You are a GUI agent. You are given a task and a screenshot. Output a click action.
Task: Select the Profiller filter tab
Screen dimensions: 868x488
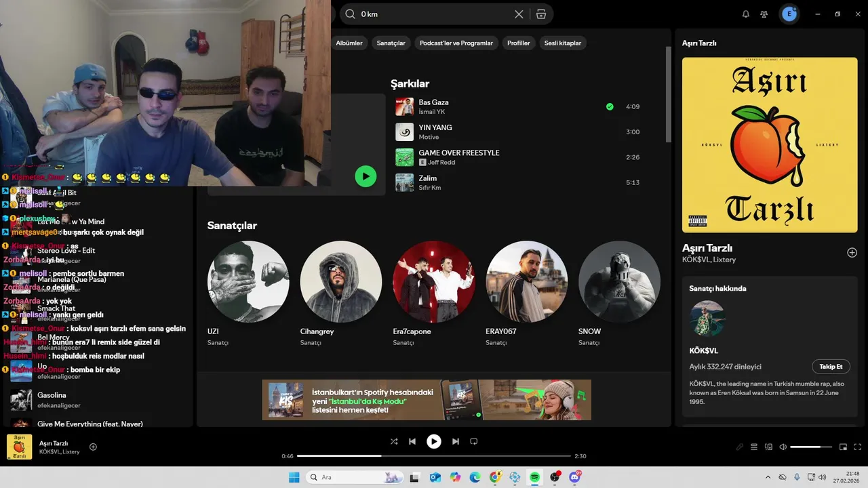click(519, 43)
